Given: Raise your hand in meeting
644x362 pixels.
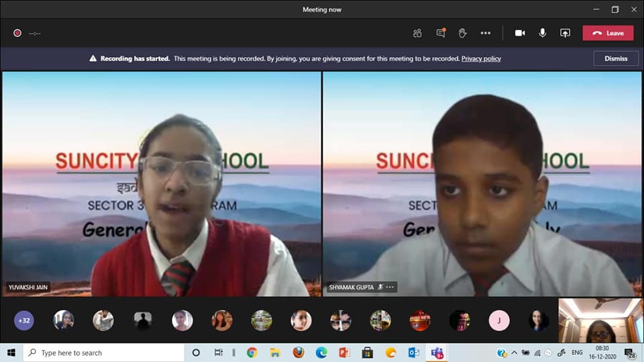Looking at the screenshot, I should point(462,33).
